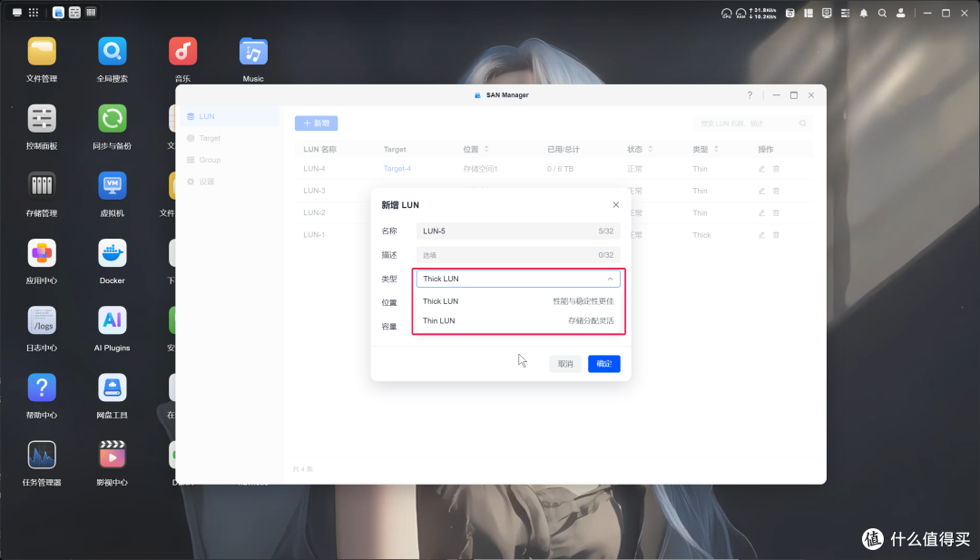Open the app grid launcher in top bar
980x560 pixels.
[x=34, y=13]
